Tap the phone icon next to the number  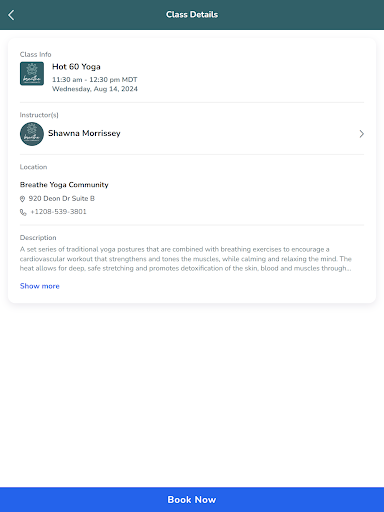point(23,212)
